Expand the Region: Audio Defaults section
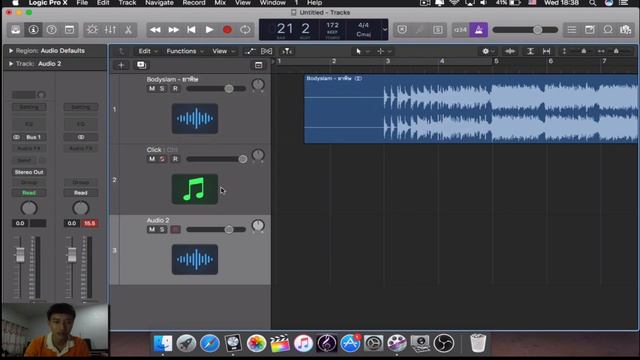The height and width of the screenshot is (360, 640). [x=11, y=51]
